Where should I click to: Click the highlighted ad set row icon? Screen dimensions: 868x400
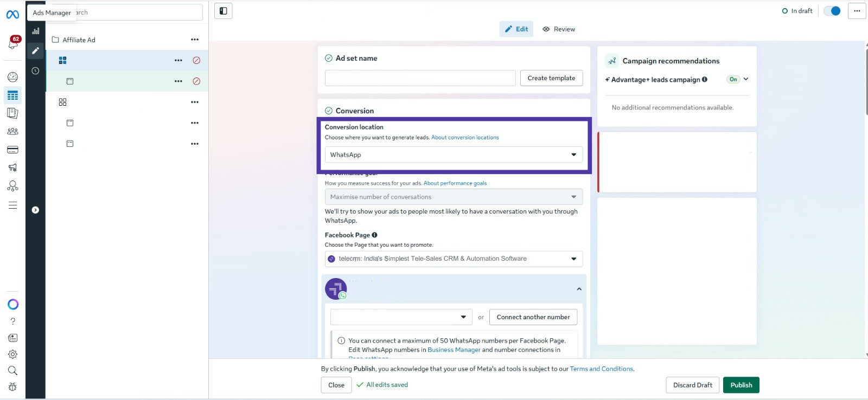click(70, 81)
